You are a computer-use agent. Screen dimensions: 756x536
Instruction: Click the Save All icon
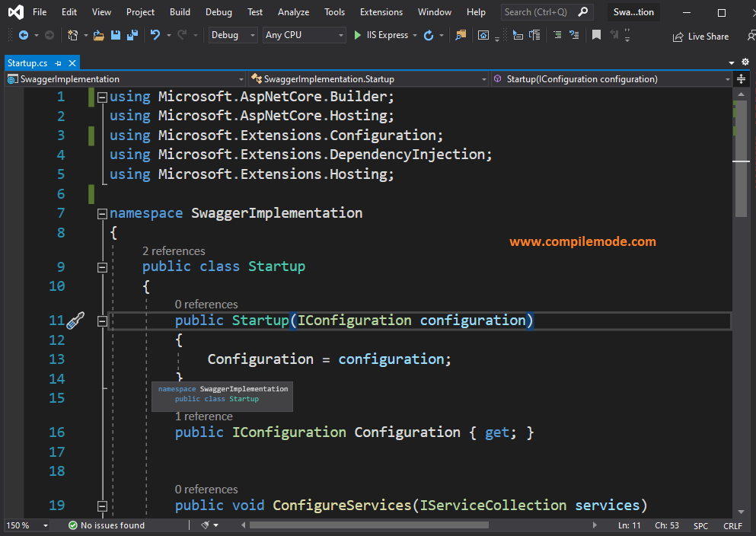tap(131, 35)
